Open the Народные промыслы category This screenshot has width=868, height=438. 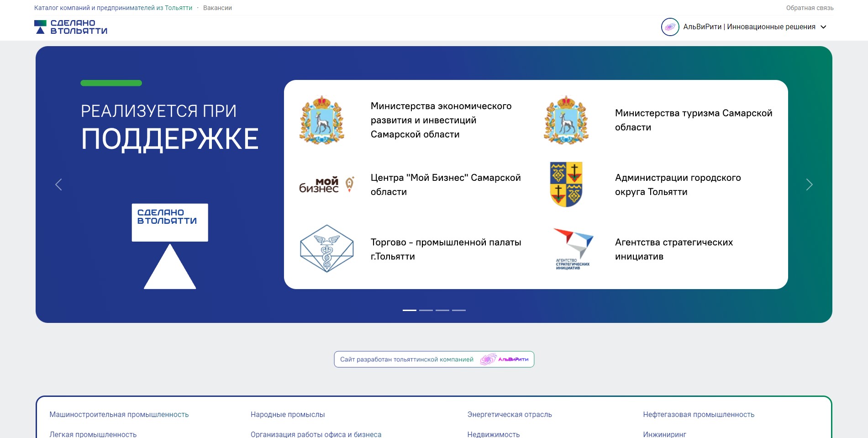point(288,414)
